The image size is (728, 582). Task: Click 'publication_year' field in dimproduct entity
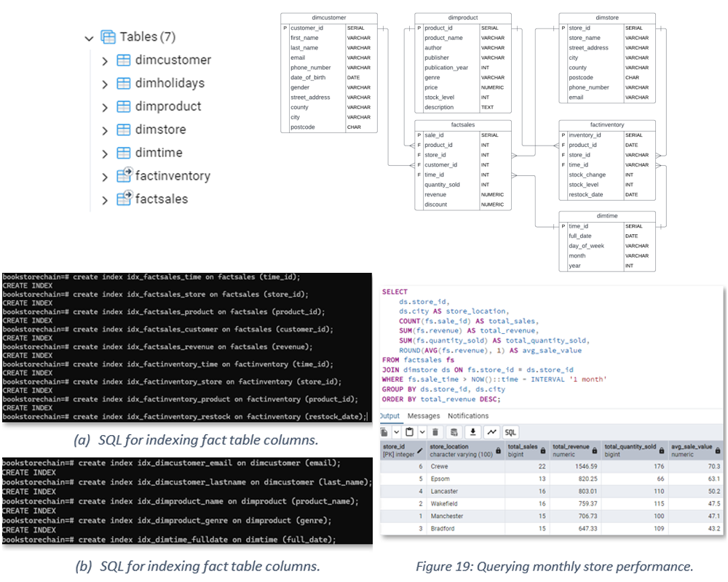(x=446, y=68)
